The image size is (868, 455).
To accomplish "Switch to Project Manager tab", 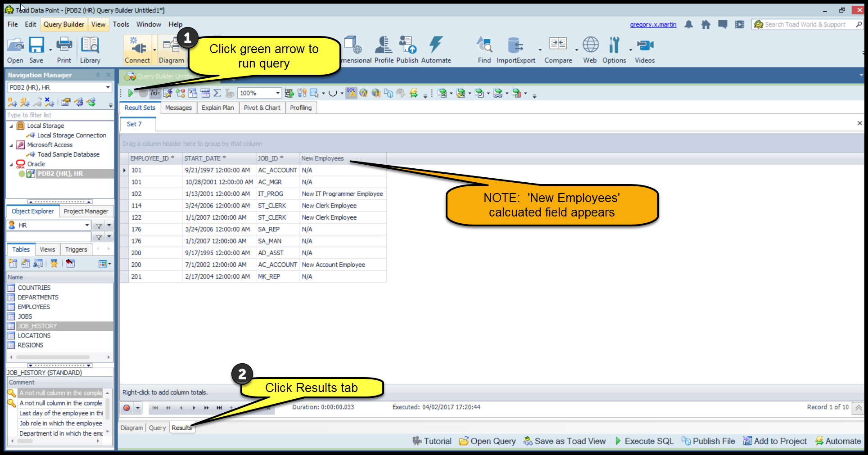I will pos(86,211).
